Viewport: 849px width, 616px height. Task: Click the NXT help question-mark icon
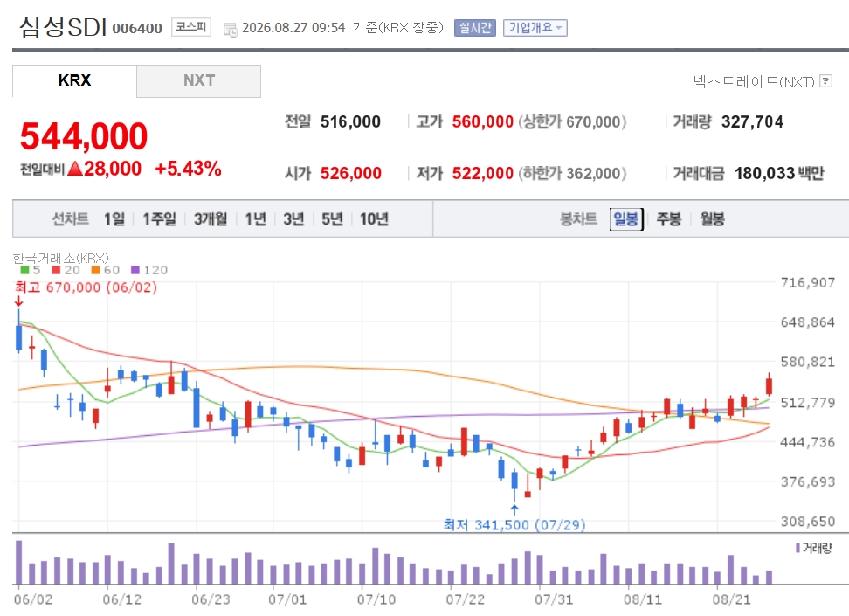point(825,81)
